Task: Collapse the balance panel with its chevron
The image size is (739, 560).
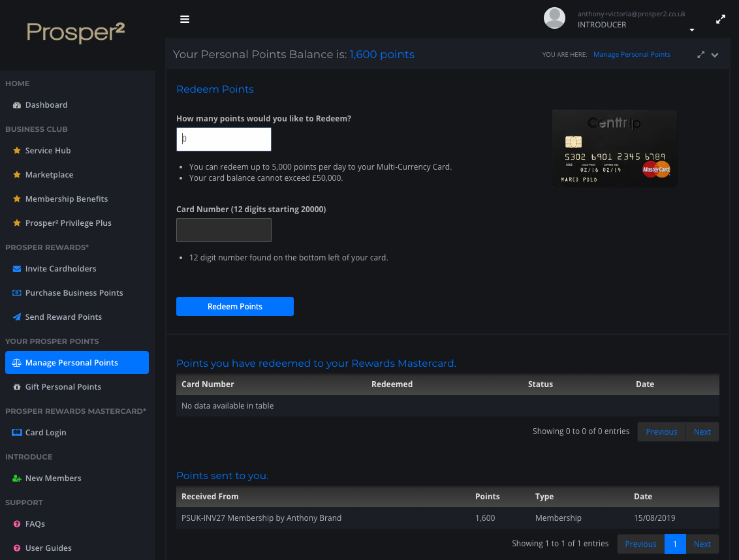Action: pos(715,55)
